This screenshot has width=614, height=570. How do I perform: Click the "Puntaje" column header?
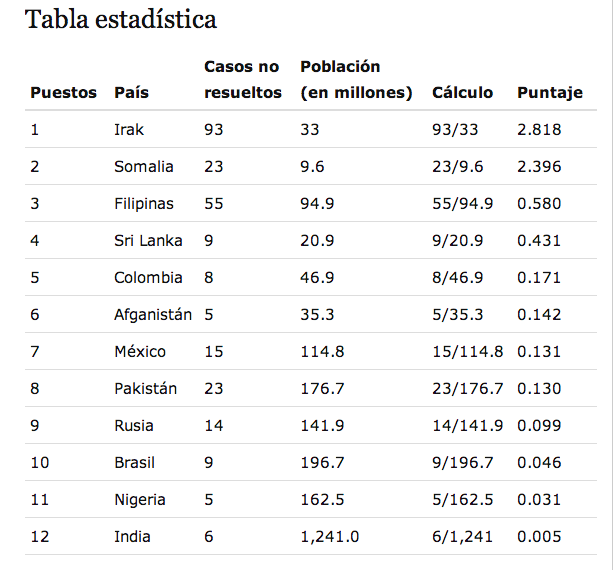coord(549,93)
